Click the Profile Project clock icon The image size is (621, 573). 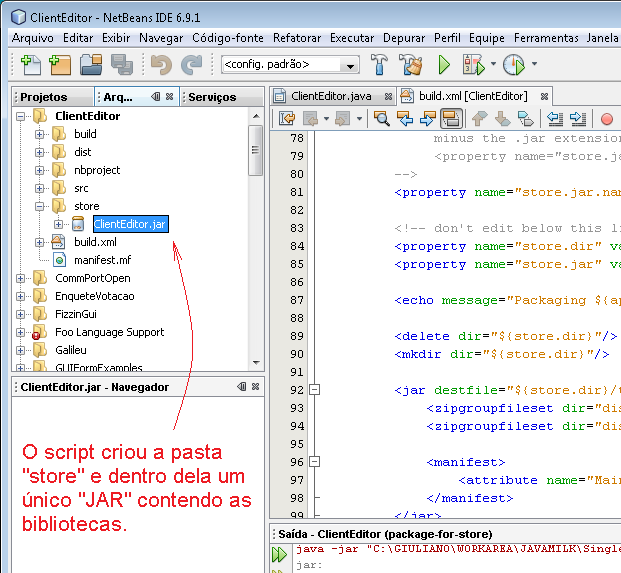coord(514,65)
